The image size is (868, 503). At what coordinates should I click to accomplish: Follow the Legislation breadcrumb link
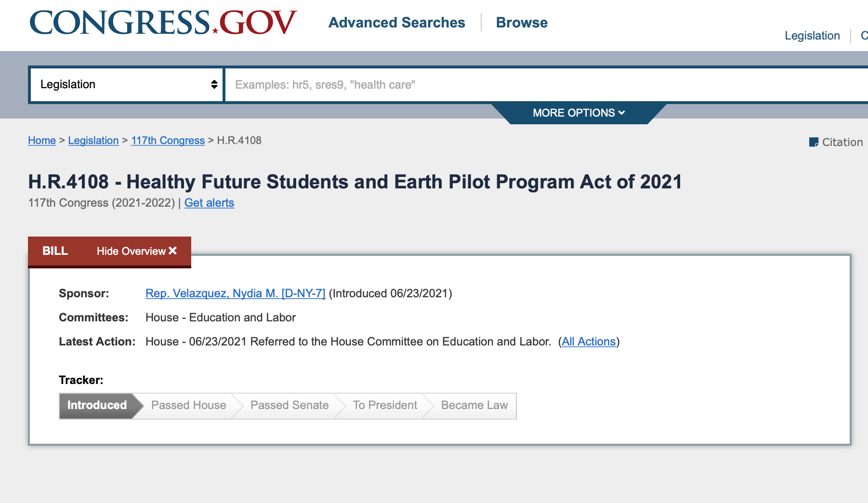tap(93, 141)
